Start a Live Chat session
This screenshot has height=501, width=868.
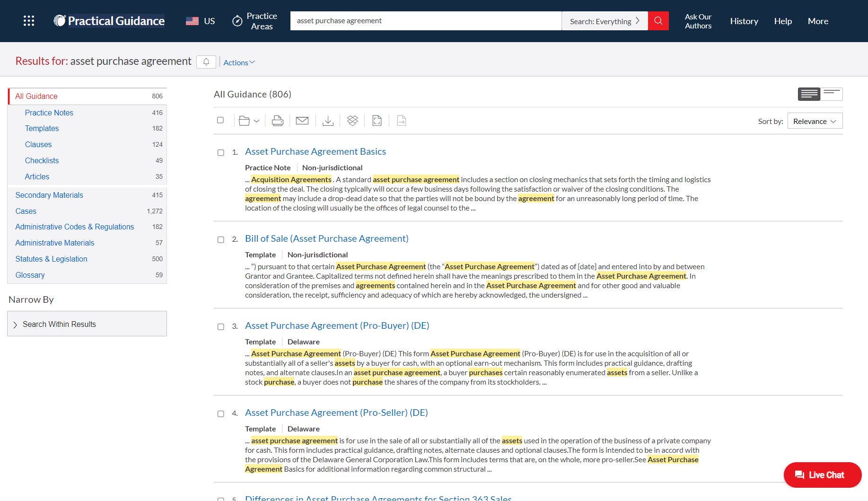(x=822, y=475)
